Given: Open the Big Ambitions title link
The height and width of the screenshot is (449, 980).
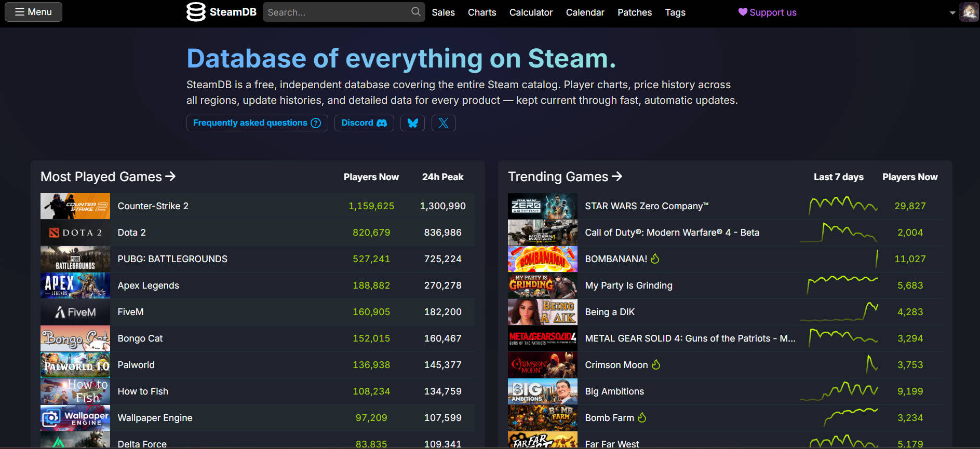Looking at the screenshot, I should [x=614, y=391].
